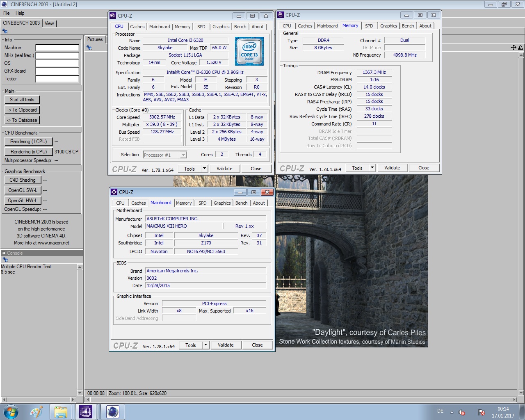Click the OS input field
The height and width of the screenshot is (420, 525).
(57, 63)
